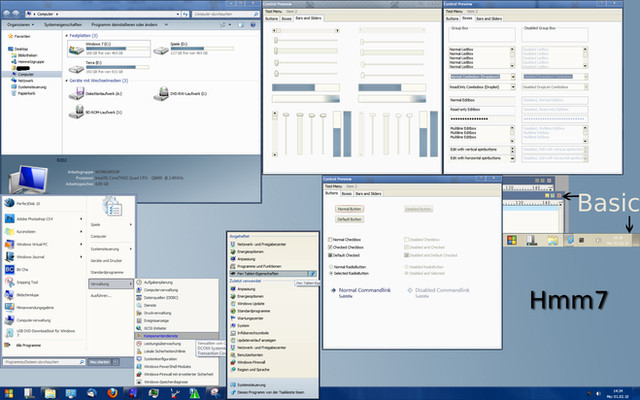Unpin Pen Tablet-Eigenschaften via its pin icon

312,273
